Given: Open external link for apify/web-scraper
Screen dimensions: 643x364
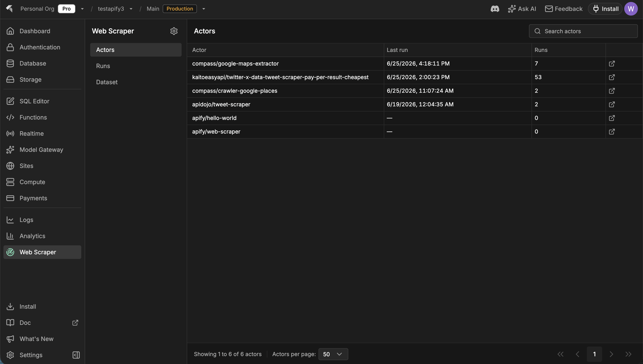Looking at the screenshot, I should coord(612,132).
